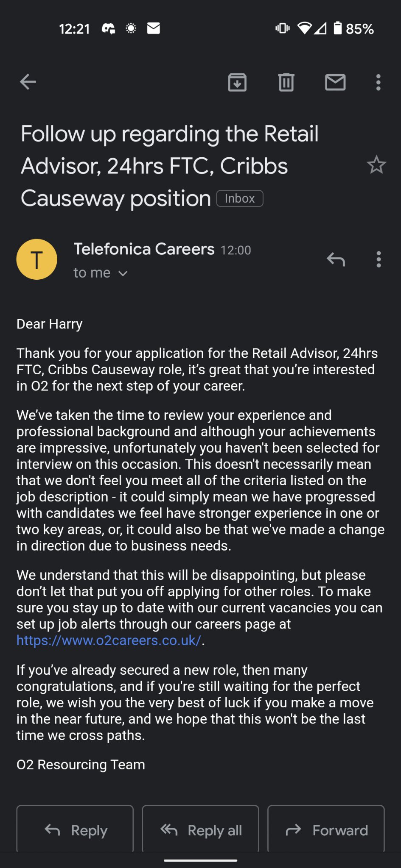
Task: Delete the email with the trash icon
Action: [286, 82]
